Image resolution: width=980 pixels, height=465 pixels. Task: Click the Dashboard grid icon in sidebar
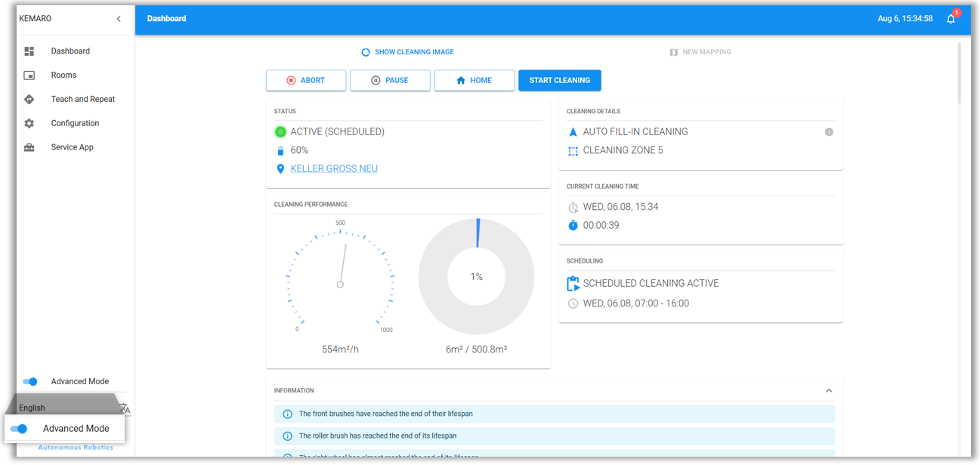pos(29,51)
